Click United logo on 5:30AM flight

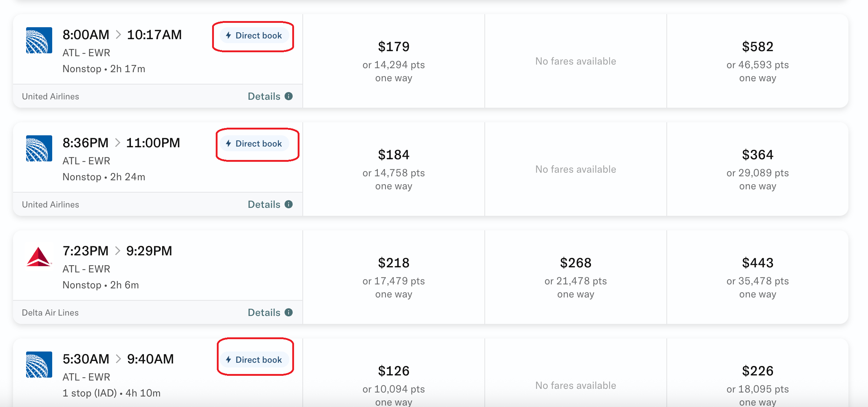coord(39,365)
